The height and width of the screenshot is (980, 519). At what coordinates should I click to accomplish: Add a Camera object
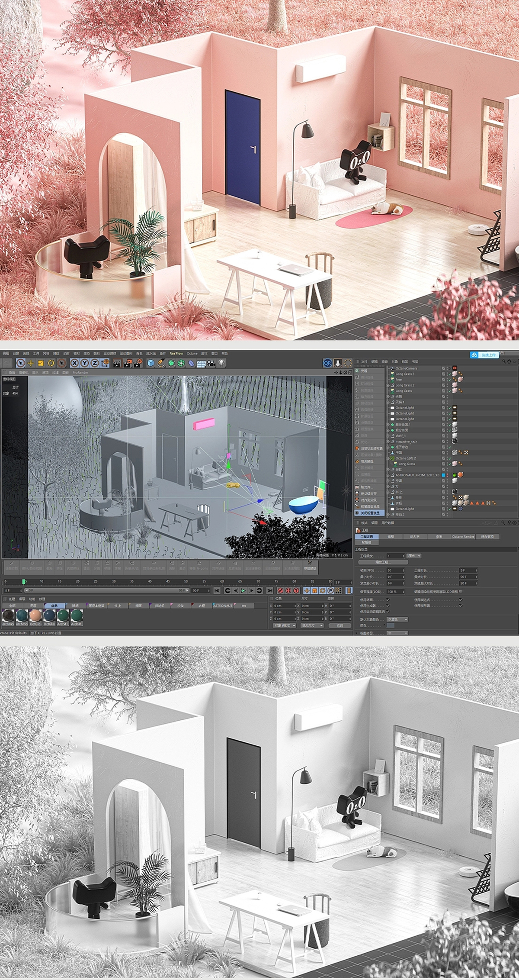pos(211,363)
